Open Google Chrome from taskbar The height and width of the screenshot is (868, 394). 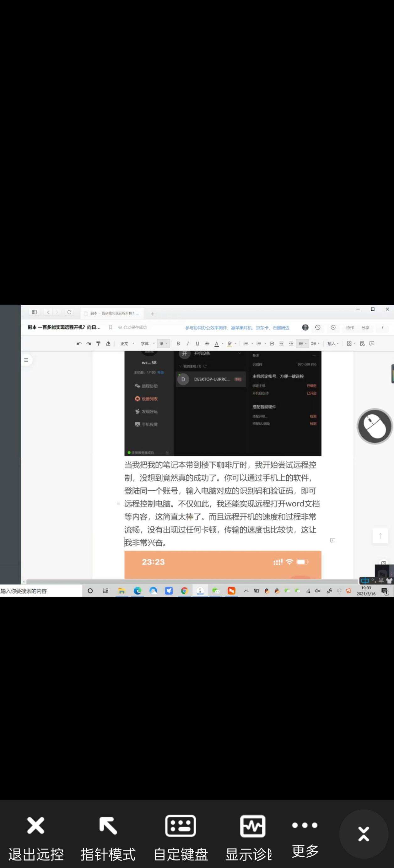[184, 591]
